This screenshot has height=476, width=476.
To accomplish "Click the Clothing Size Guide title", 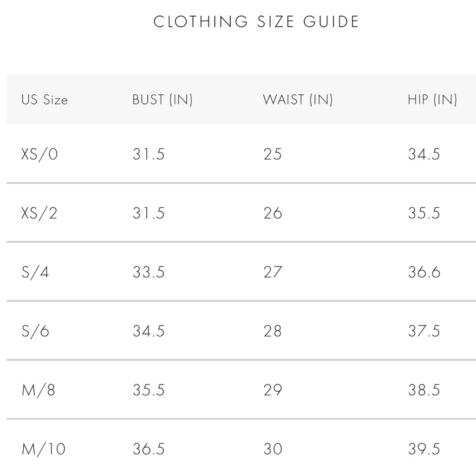I will [x=256, y=22].
